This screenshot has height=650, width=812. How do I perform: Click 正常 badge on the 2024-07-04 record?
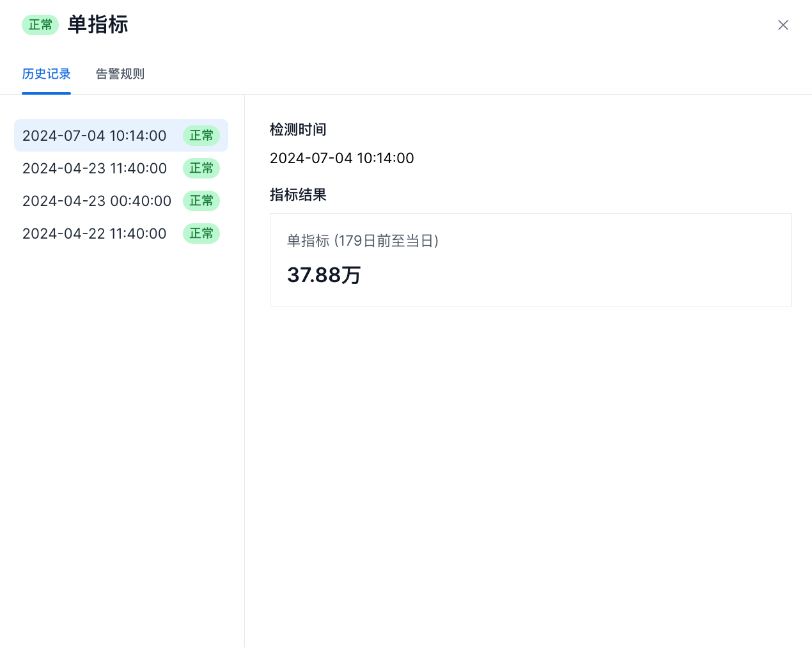tap(201, 136)
